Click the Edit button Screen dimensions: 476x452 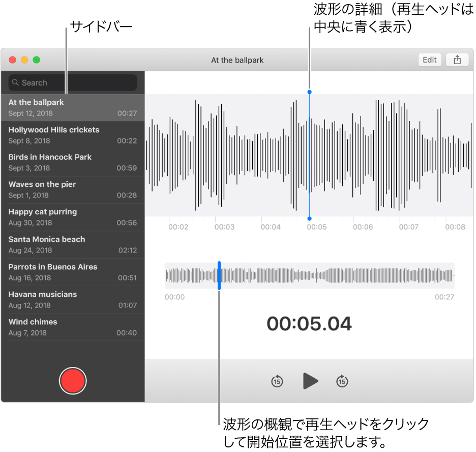pos(430,60)
